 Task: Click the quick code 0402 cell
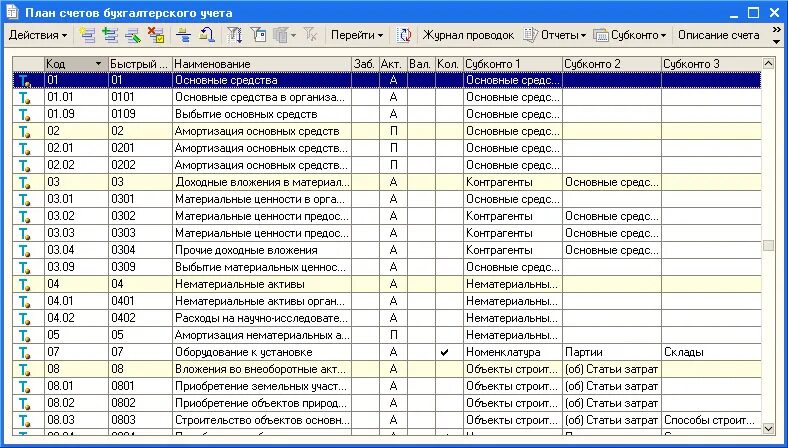point(140,318)
